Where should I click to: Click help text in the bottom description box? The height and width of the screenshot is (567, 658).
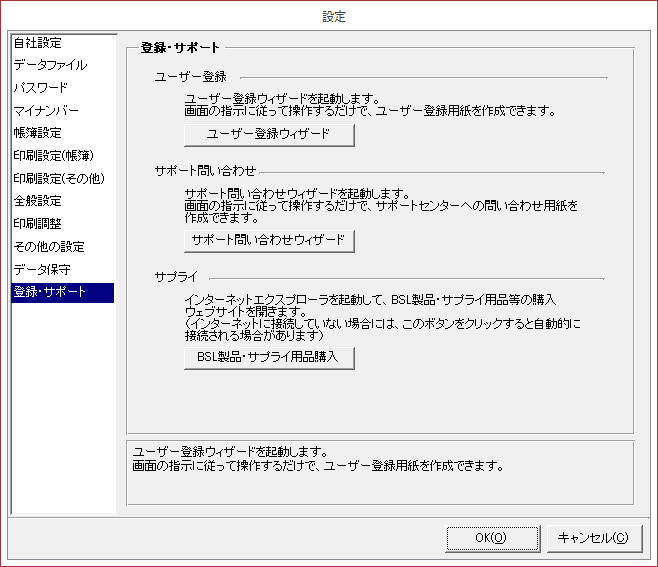click(x=318, y=459)
